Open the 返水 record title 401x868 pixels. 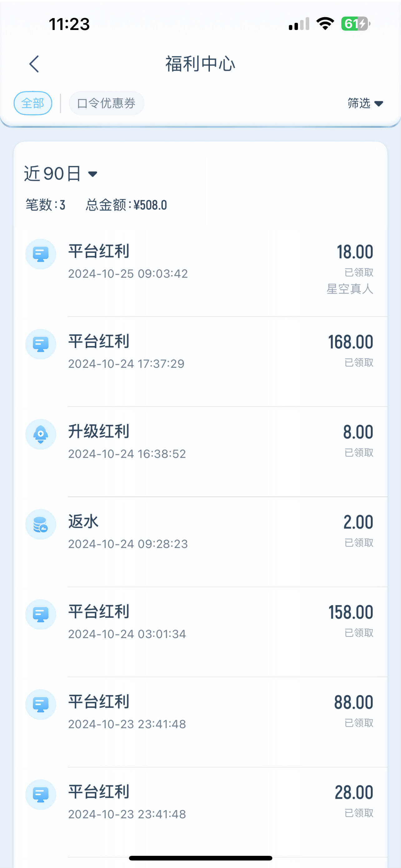[x=83, y=521]
